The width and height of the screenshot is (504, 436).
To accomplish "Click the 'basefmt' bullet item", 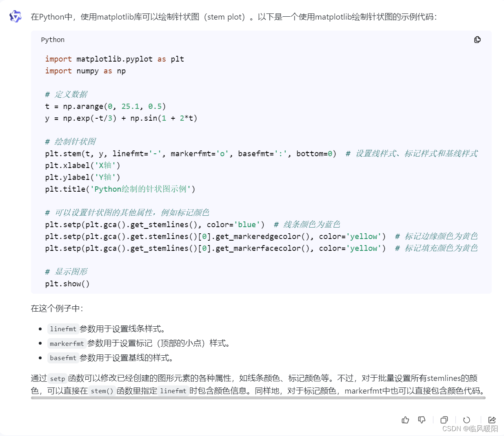I will tap(111, 358).
